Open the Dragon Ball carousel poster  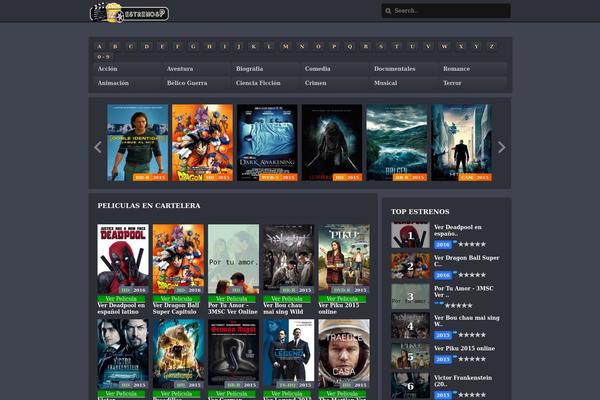202,142
